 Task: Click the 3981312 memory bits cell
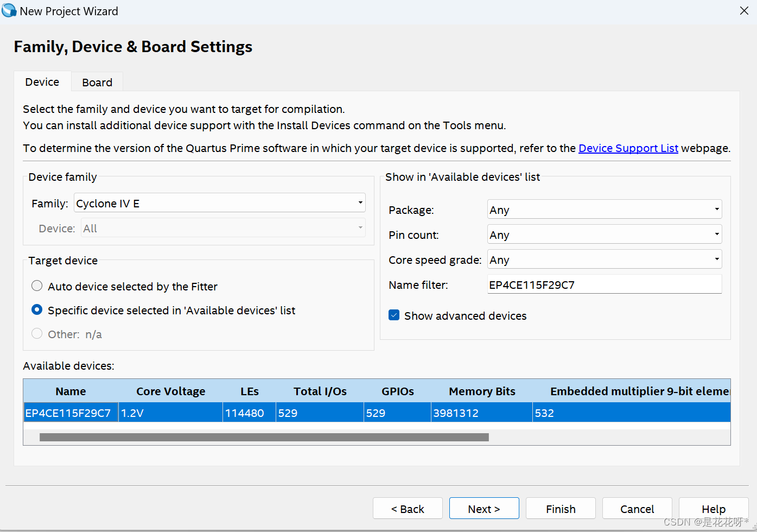pyautogui.click(x=482, y=413)
